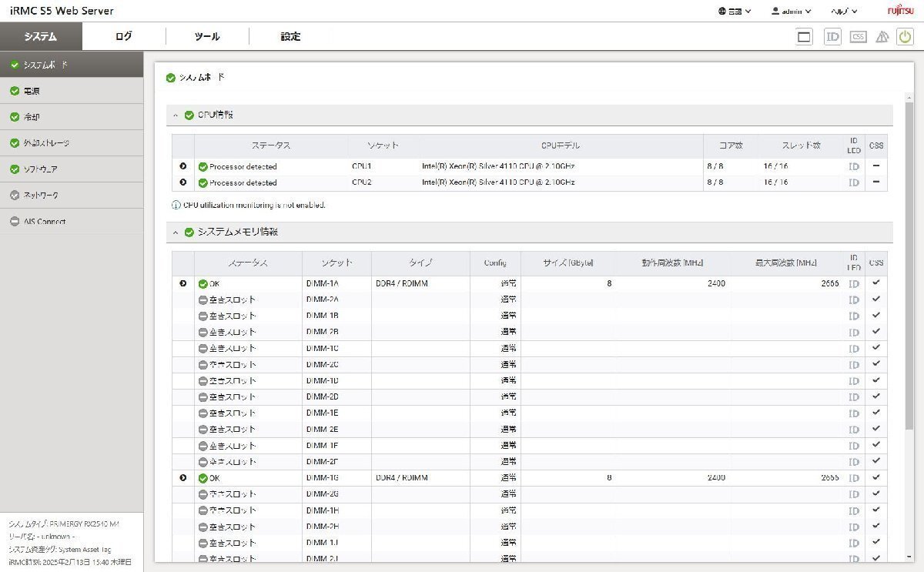This screenshot has width=924, height=572.
Task: Switch to the 設定 tab
Action: (290, 36)
